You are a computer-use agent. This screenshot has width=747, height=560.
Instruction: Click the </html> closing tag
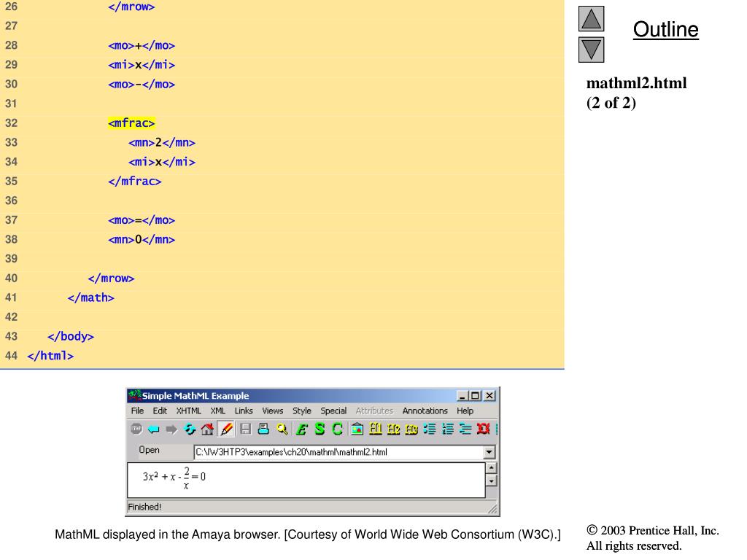(x=50, y=356)
